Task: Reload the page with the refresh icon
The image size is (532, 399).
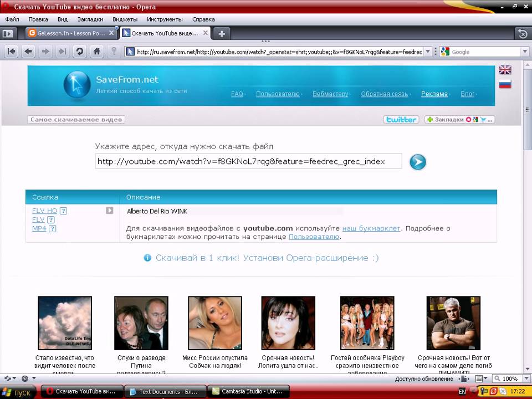Action: coord(80,52)
